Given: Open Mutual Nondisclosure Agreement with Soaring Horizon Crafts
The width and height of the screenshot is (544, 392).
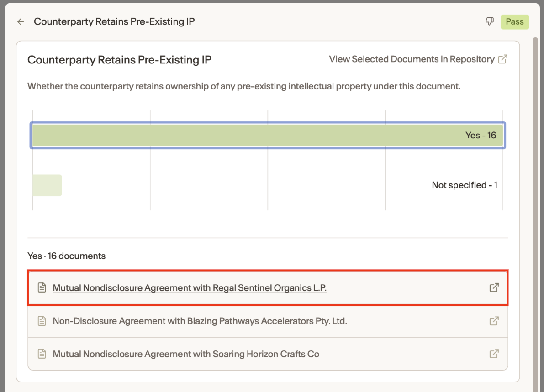Looking at the screenshot, I should click(186, 354).
